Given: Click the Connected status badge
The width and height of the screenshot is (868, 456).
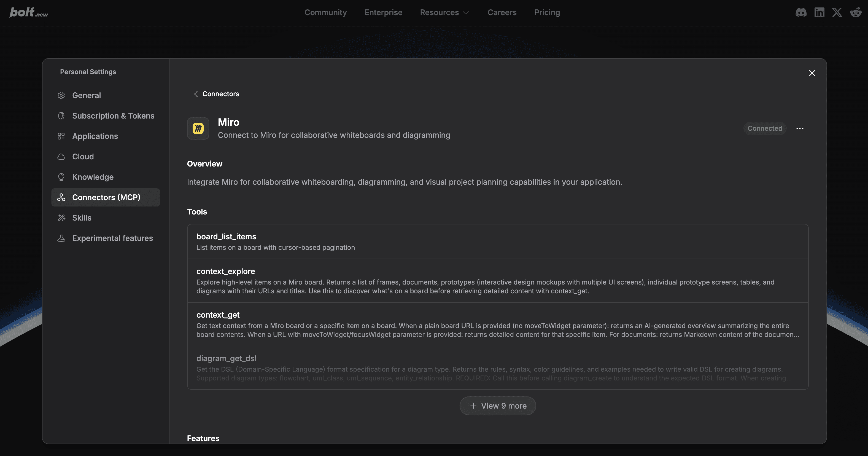Looking at the screenshot, I should click(765, 128).
